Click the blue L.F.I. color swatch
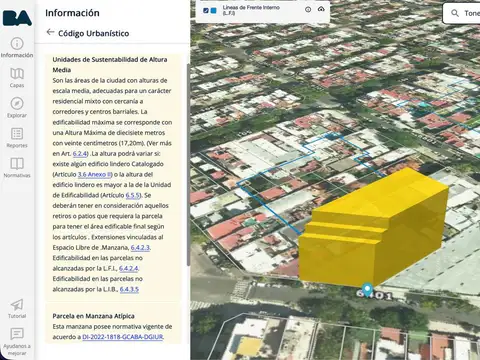The width and height of the screenshot is (480, 360). click(x=214, y=10)
